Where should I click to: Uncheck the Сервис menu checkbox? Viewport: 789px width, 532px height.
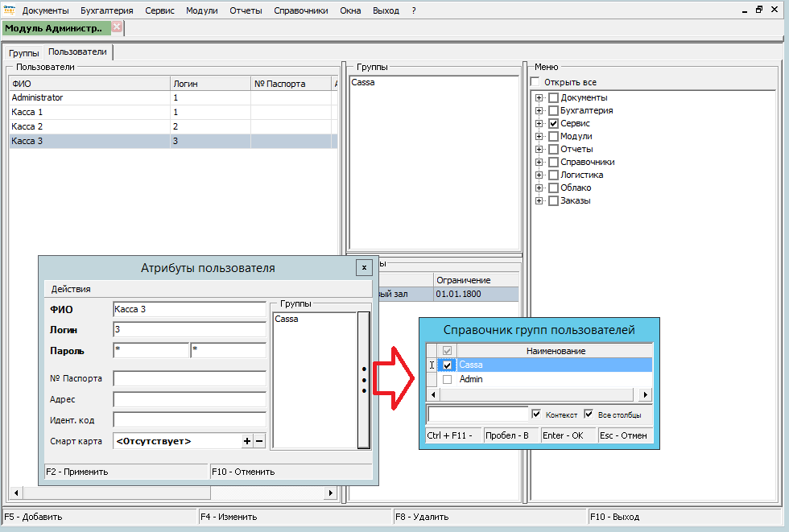(x=553, y=124)
